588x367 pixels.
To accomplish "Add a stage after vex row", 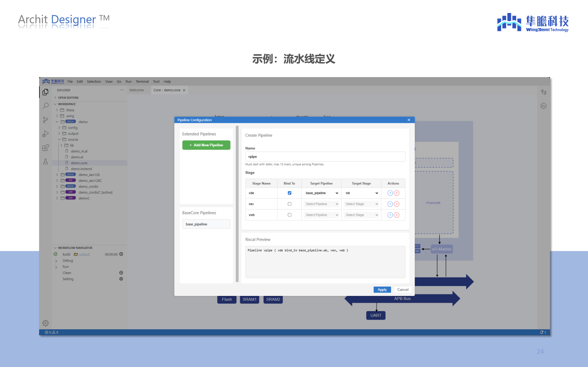I will click(390, 204).
